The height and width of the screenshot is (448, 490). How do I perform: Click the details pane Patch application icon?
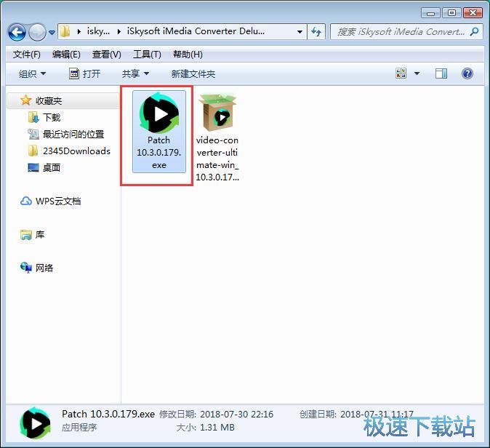pos(35,423)
